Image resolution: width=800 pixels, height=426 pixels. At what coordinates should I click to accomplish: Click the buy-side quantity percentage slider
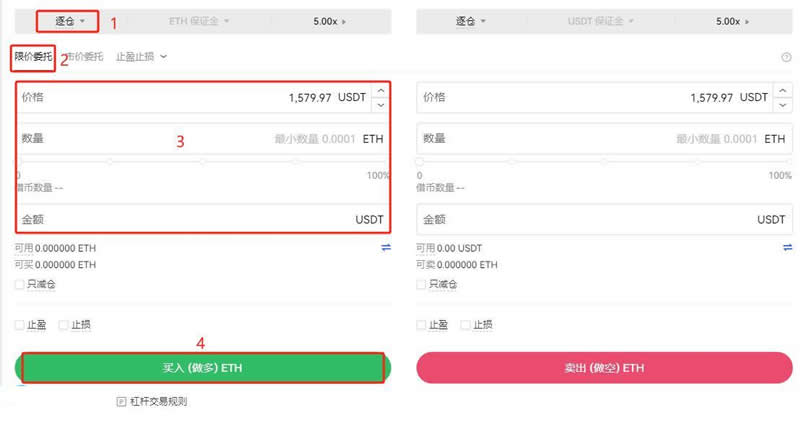(x=200, y=161)
